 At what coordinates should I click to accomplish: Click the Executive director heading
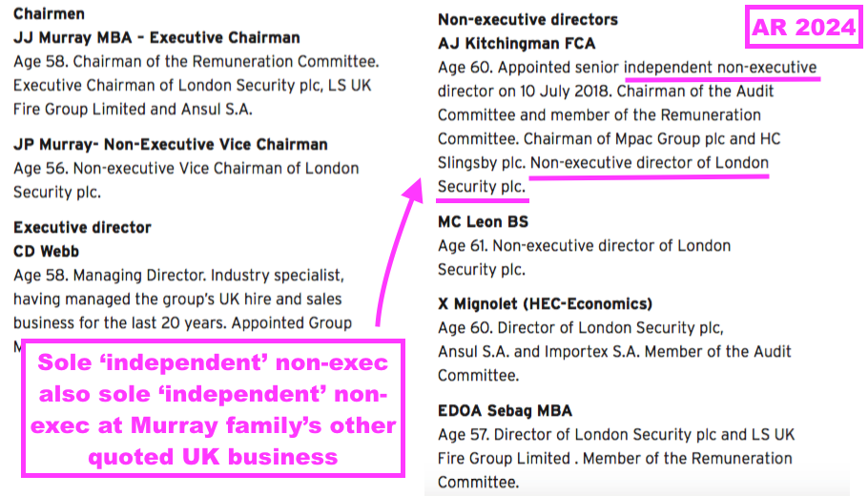(82, 228)
